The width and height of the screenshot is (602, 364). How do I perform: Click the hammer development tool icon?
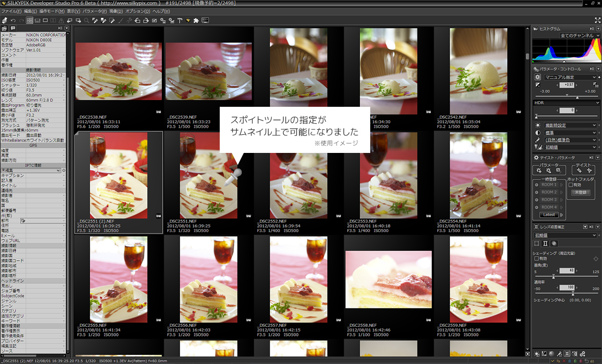click(x=180, y=21)
